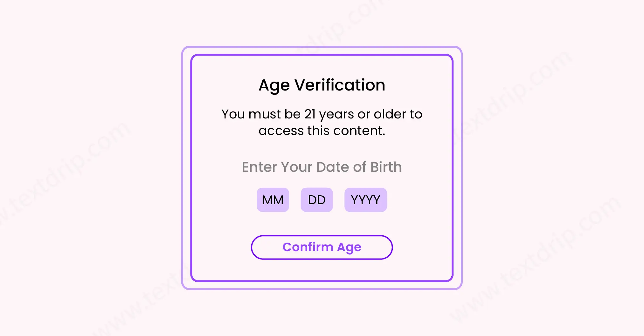Click the 'access this content.' text line
Image resolution: width=644 pixels, height=336 pixels.
pyautogui.click(x=322, y=131)
